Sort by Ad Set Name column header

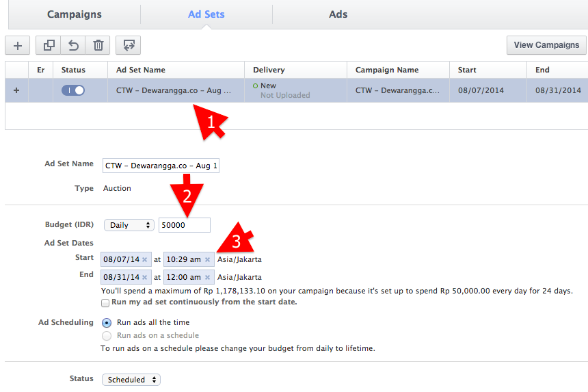click(x=141, y=70)
